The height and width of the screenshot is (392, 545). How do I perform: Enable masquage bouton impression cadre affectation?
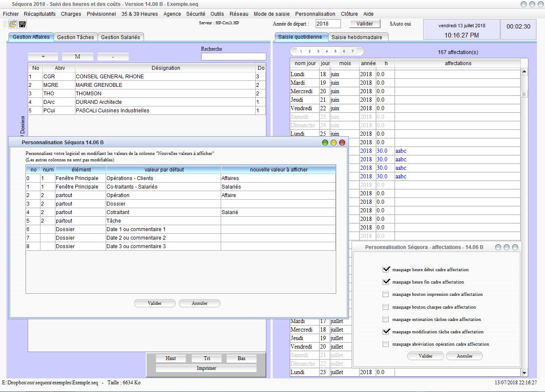pos(386,294)
